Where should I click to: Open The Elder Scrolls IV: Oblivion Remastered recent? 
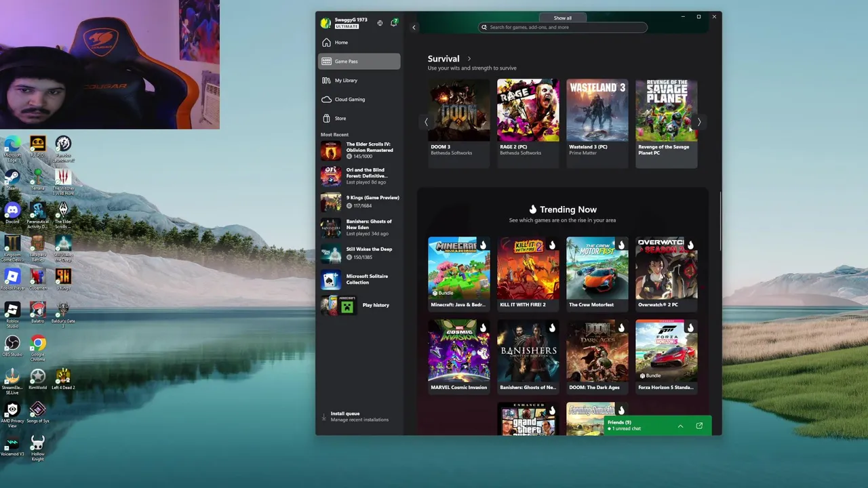coord(359,150)
